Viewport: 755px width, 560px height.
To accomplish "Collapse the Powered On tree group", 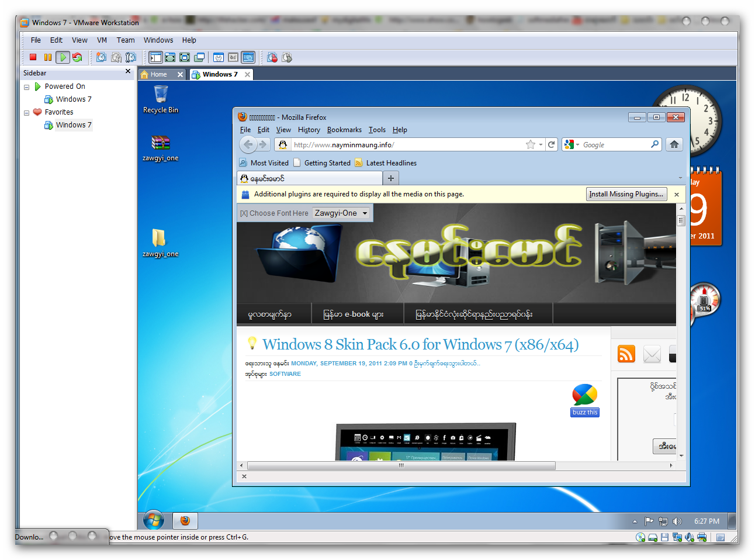I will click(26, 87).
